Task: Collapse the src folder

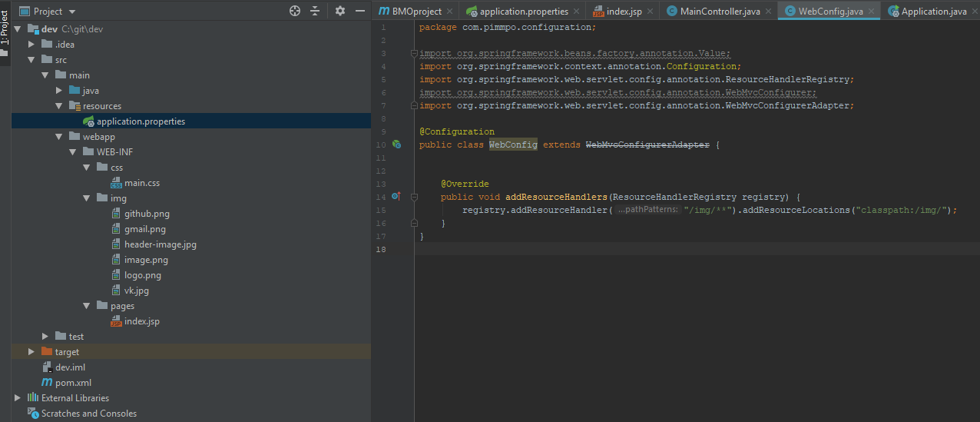Action: pos(31,60)
